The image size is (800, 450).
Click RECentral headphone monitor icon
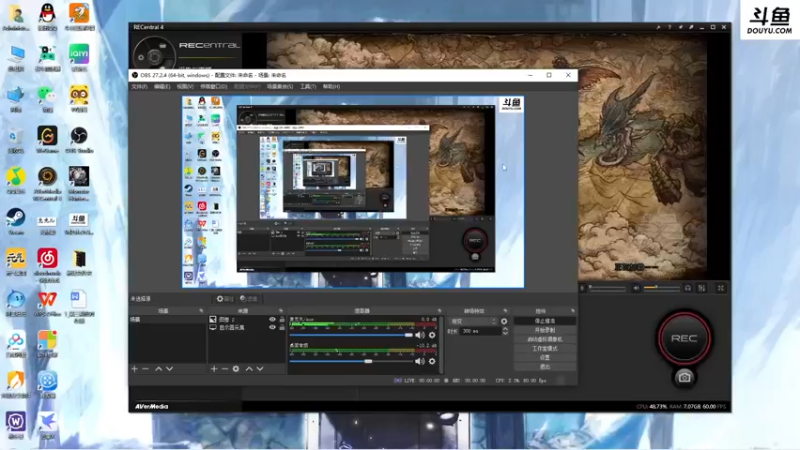688,288
